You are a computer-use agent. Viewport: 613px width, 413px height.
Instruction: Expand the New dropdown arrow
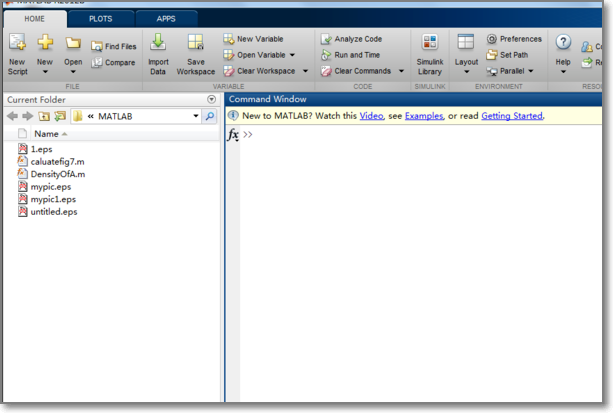click(x=45, y=72)
